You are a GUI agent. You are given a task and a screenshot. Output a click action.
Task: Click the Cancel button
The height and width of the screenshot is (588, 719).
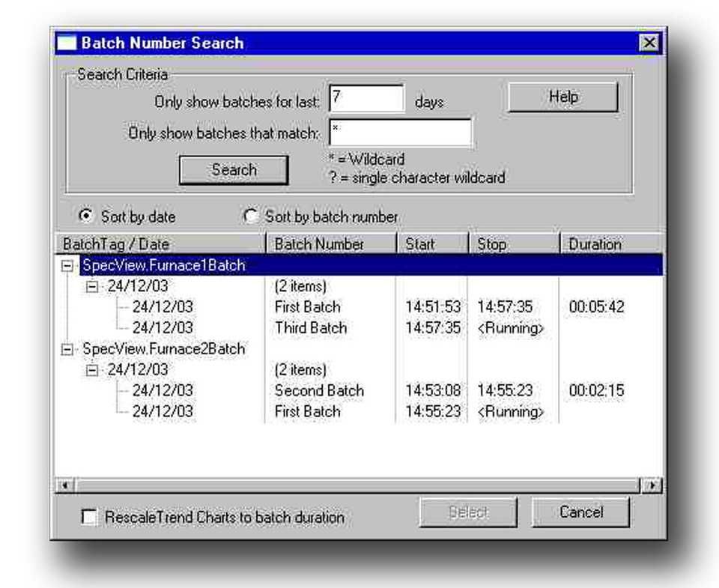[x=580, y=512]
